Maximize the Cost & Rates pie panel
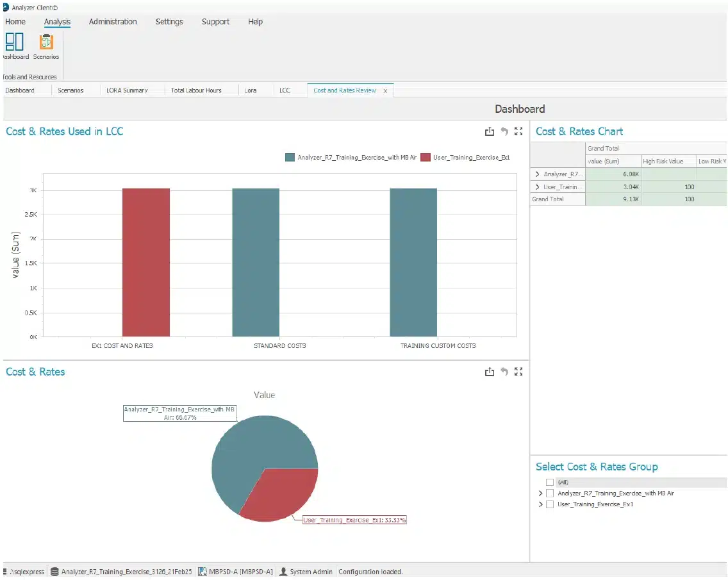Image resolution: width=728 pixels, height=580 pixels. tap(518, 372)
